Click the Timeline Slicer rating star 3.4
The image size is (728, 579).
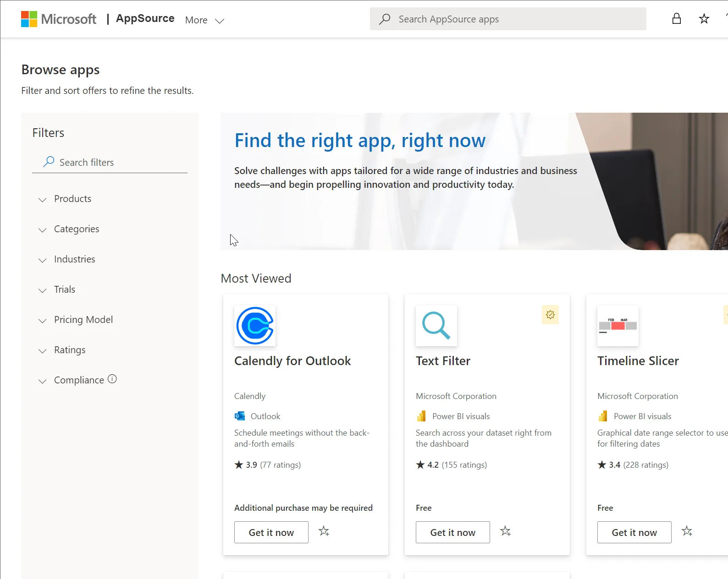coord(602,464)
